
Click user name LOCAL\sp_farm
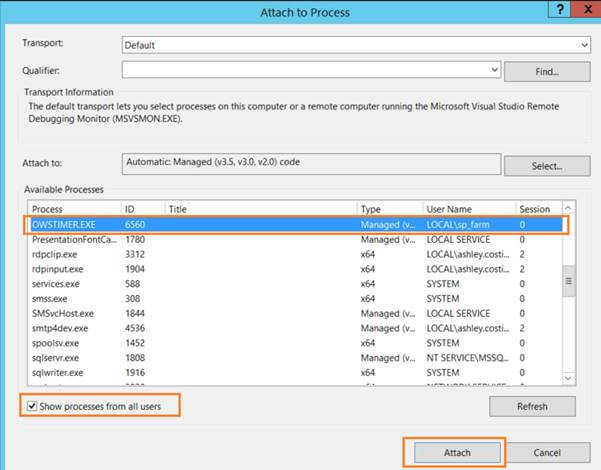458,225
